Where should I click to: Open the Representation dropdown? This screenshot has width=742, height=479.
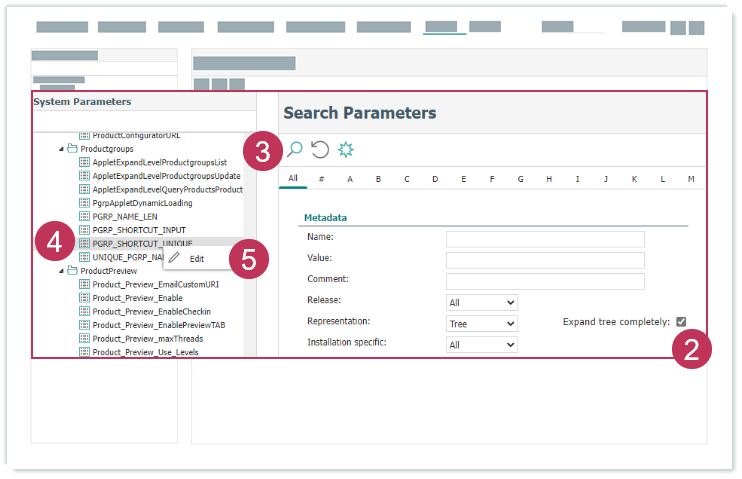482,324
